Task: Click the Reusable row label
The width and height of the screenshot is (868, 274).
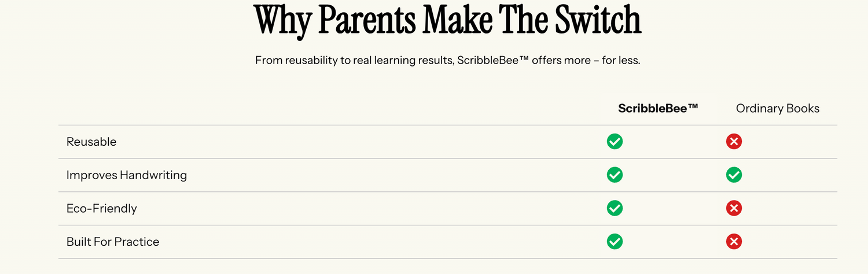Action: pos(91,142)
